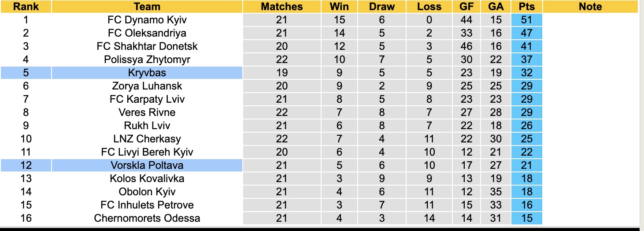644x231 pixels.
Task: Click the 51 points cell for Dynamo Kyiv
Action: point(526,20)
